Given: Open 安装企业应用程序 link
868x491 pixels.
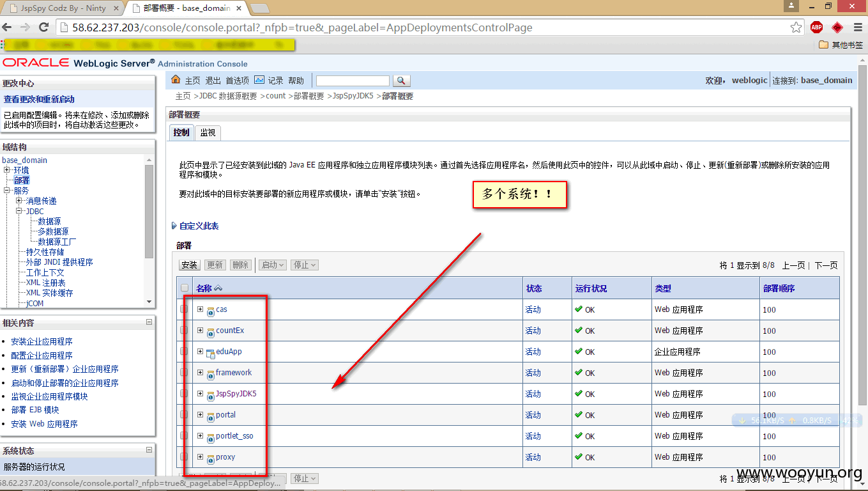Looking at the screenshot, I should [x=42, y=341].
